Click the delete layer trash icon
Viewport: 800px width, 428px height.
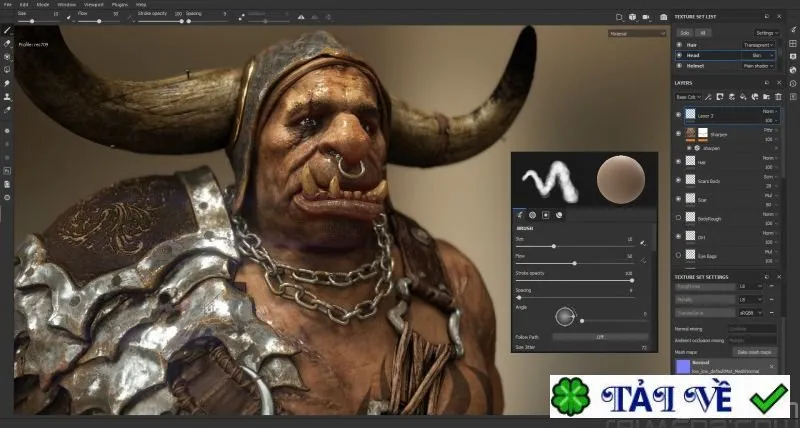778,97
